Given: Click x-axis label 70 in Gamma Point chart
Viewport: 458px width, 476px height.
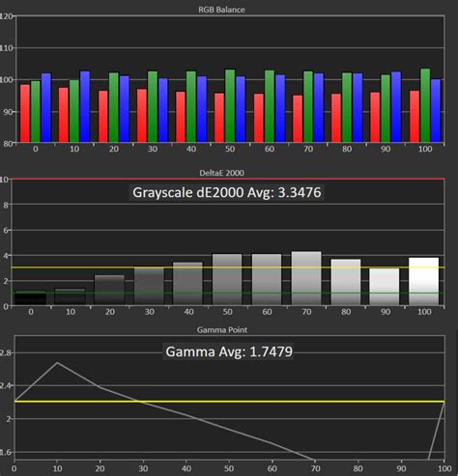Looking at the screenshot, I should click(x=315, y=468).
